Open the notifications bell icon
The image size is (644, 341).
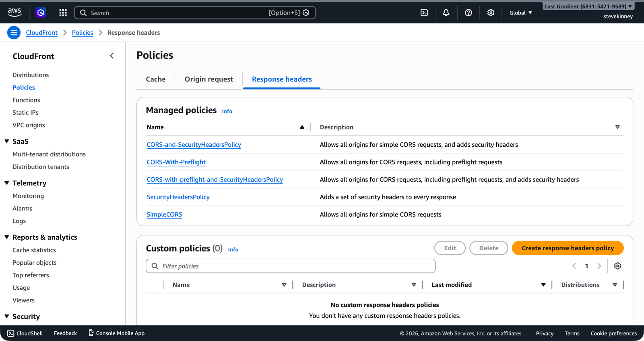pos(446,13)
